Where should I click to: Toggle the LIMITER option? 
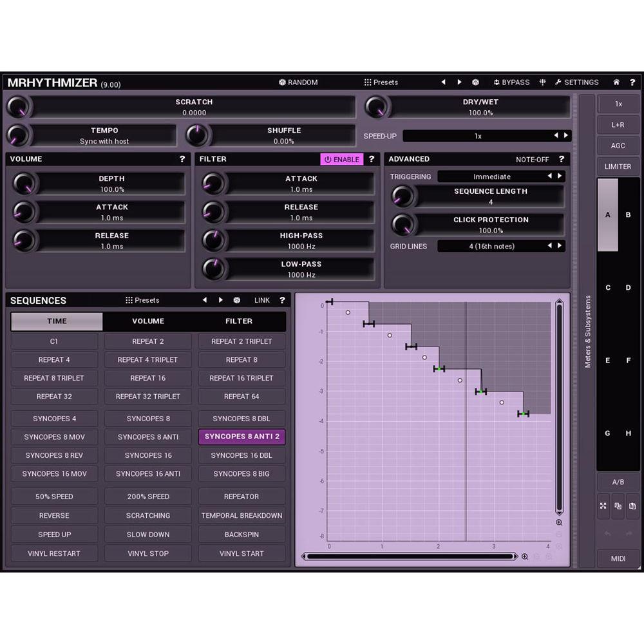[618, 166]
